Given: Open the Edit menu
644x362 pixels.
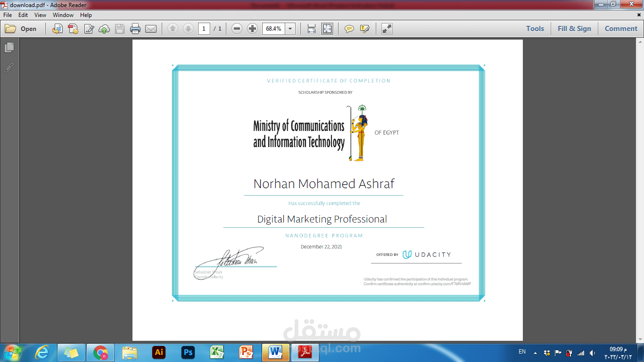Looking at the screenshot, I should 23,15.
